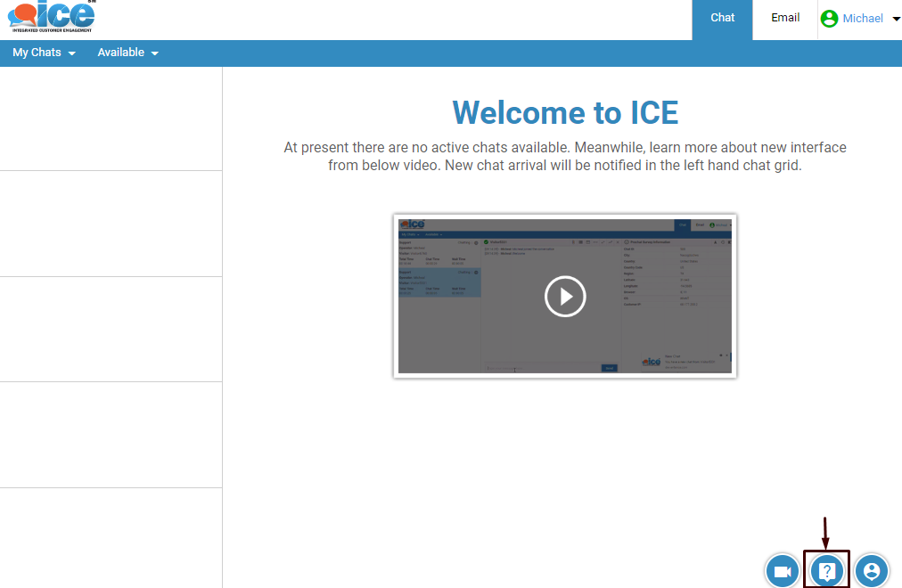Select the Chat tab
This screenshot has width=902, height=588.
pyautogui.click(x=722, y=17)
